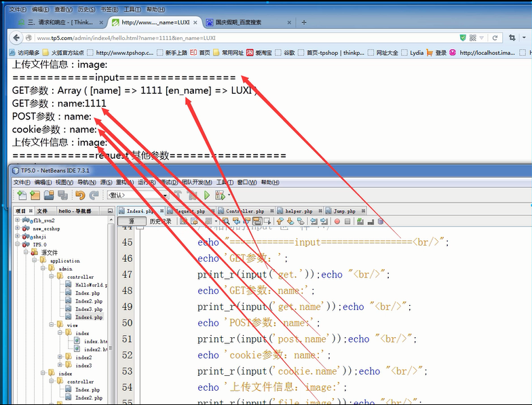Collapse the application folder node

tap(34, 261)
